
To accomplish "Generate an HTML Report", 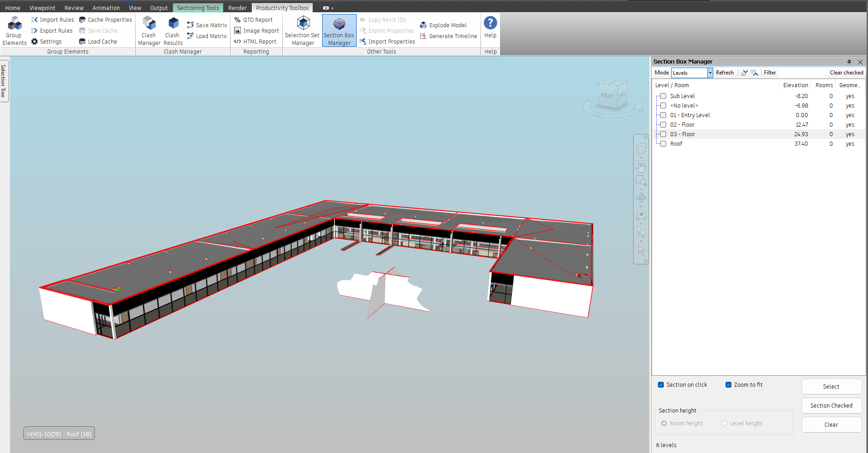I will point(255,42).
